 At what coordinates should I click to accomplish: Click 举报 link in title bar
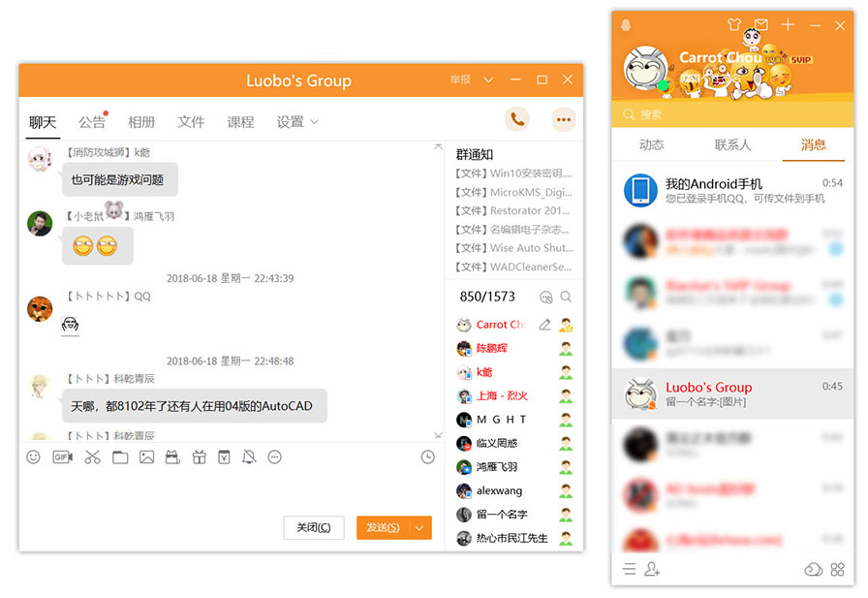tap(460, 79)
